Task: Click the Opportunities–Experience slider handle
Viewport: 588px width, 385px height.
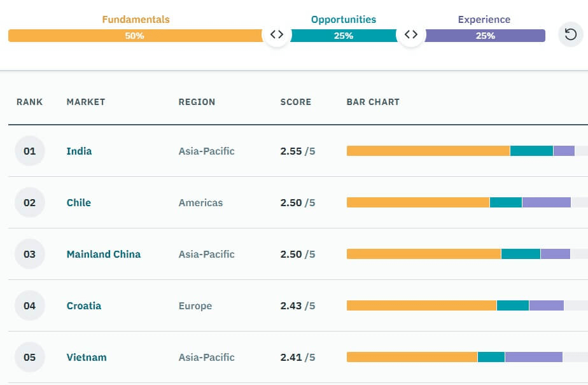Action: pos(410,34)
